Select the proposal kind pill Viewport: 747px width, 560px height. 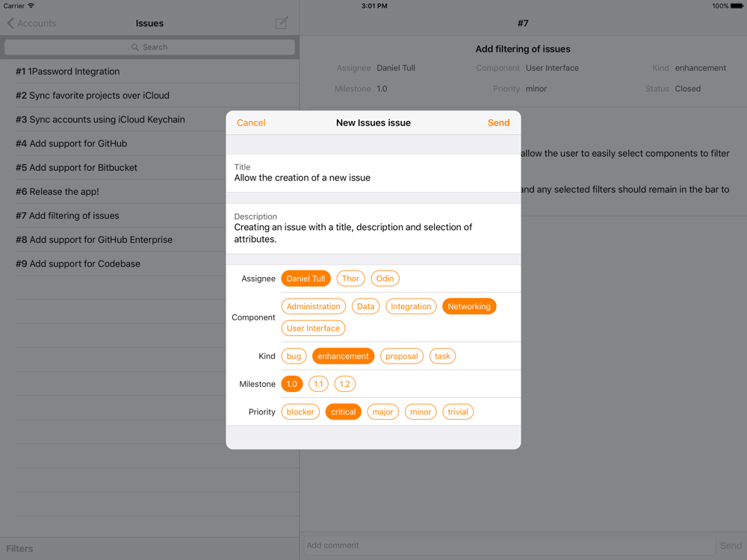(x=402, y=356)
